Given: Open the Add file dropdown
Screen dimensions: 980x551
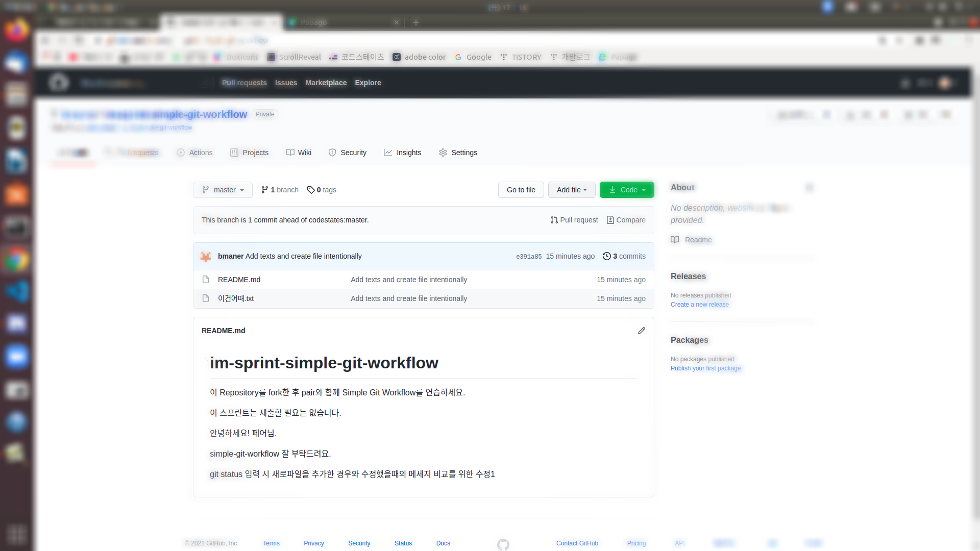Looking at the screenshot, I should click(x=571, y=190).
